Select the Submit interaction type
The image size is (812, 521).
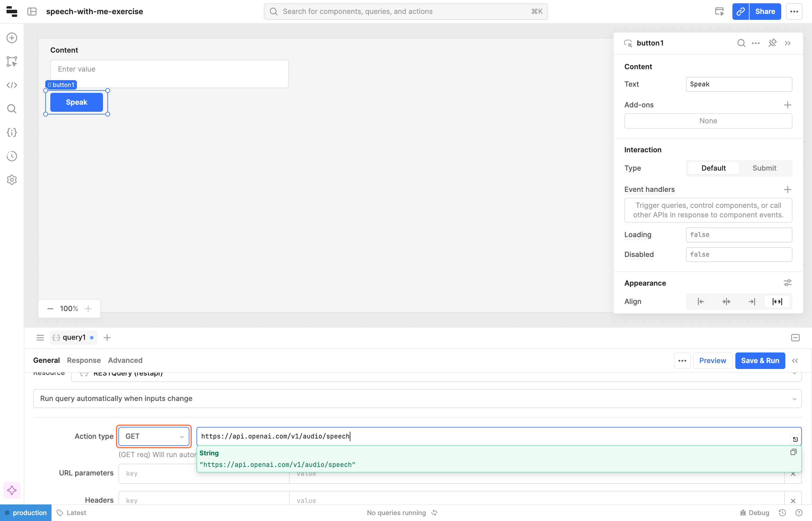click(x=764, y=168)
